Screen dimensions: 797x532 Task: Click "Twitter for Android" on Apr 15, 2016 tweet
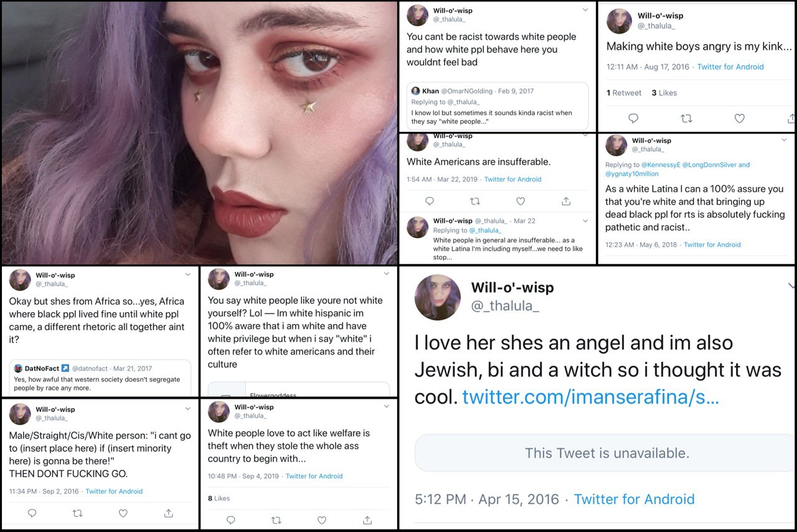[634, 499]
